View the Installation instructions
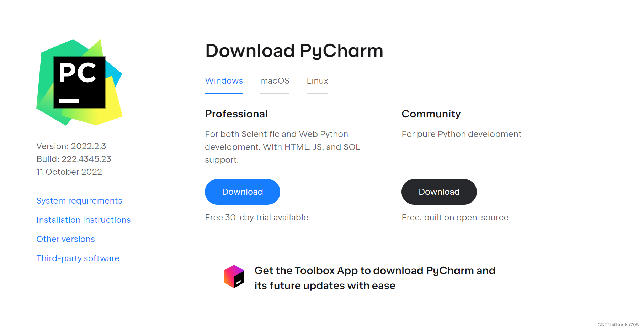Viewport: 644px width, 330px height. click(83, 220)
